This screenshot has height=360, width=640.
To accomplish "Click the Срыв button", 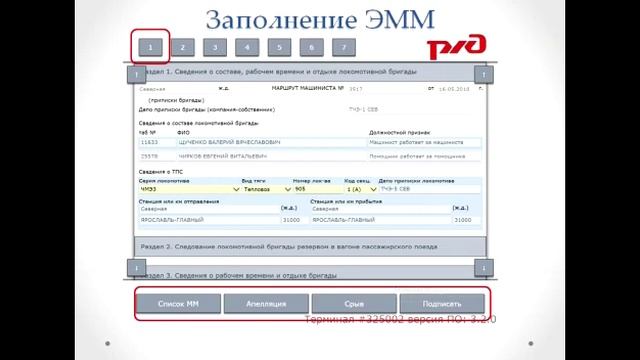I will coord(354,304).
